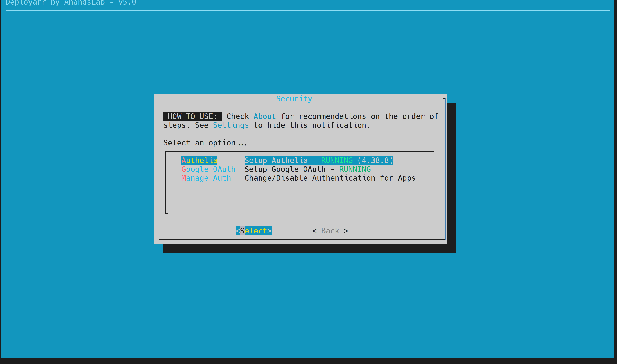Click the 'Select an option...' prompt text

coord(205,143)
